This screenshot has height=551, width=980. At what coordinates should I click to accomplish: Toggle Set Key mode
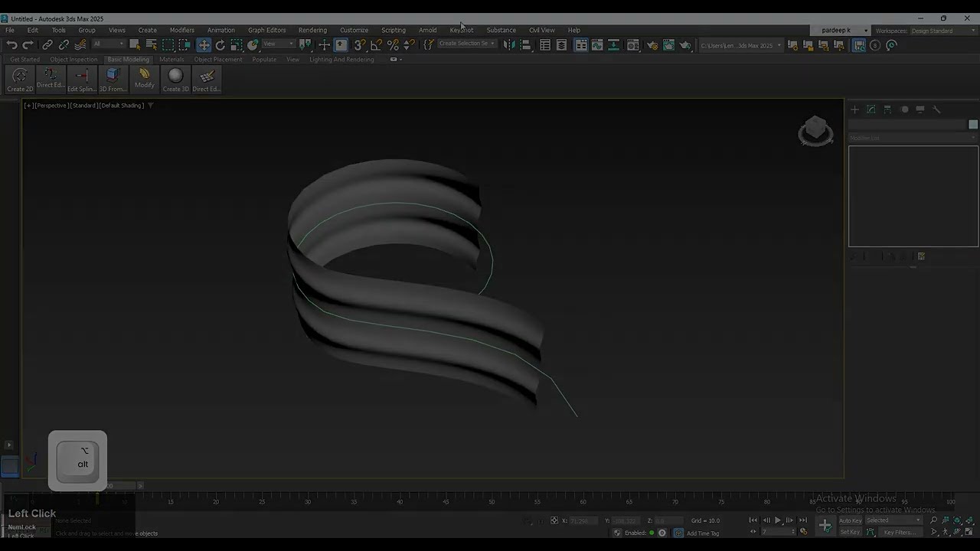click(x=851, y=532)
